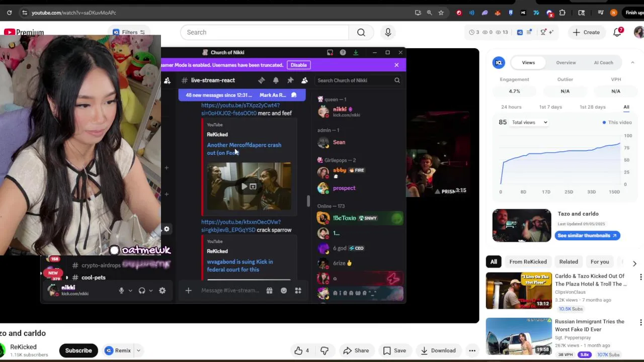Viewport: 644px width, 362px height.
Task: Click Discord inbox icon in title bar
Action: pyautogui.click(x=330, y=52)
